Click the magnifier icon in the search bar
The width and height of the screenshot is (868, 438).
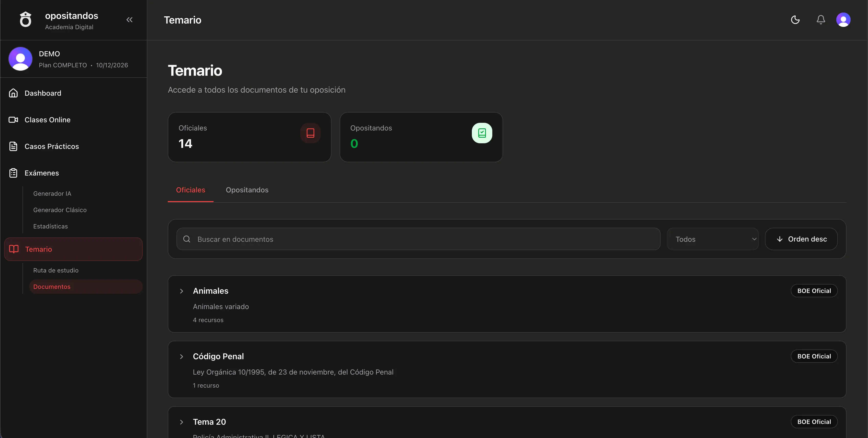(187, 239)
